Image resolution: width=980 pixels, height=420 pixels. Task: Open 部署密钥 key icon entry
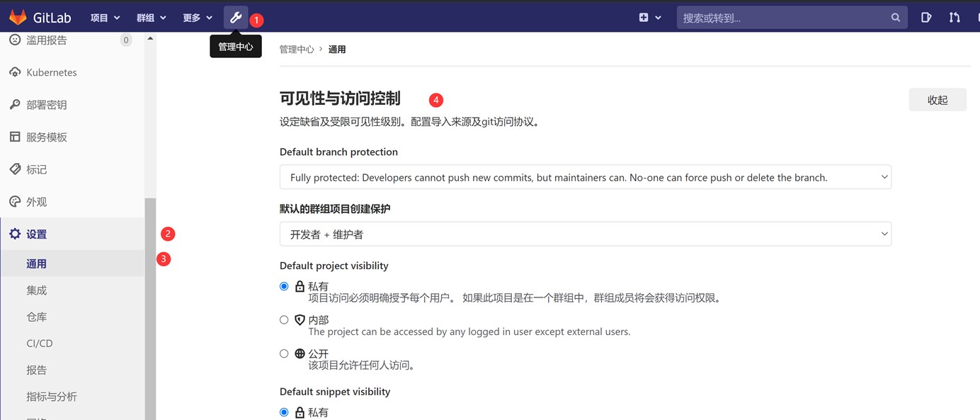tap(46, 105)
